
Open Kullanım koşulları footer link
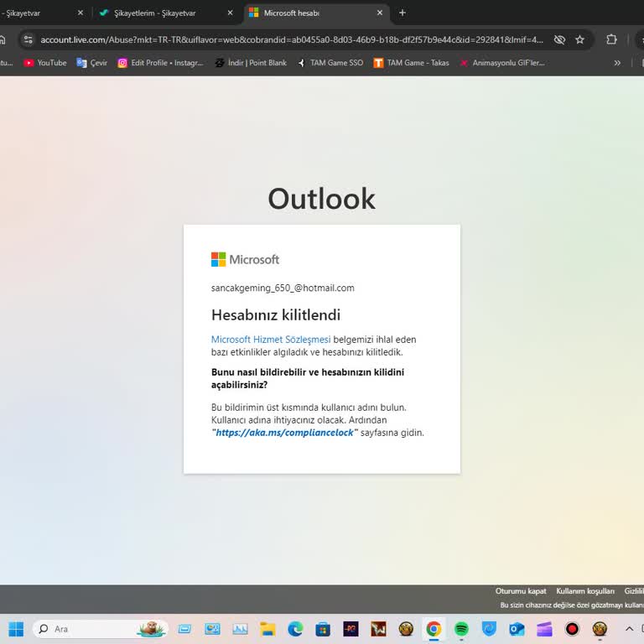click(585, 591)
